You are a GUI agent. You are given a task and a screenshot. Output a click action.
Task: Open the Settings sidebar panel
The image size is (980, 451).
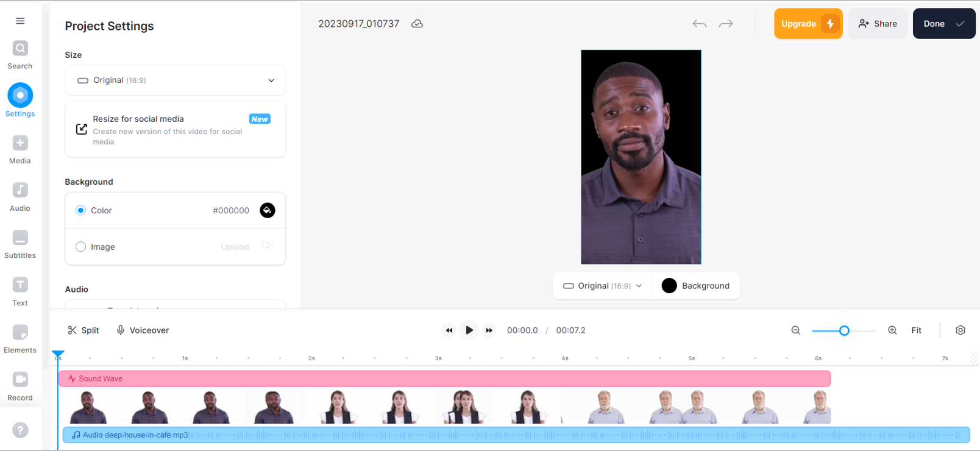point(20,101)
